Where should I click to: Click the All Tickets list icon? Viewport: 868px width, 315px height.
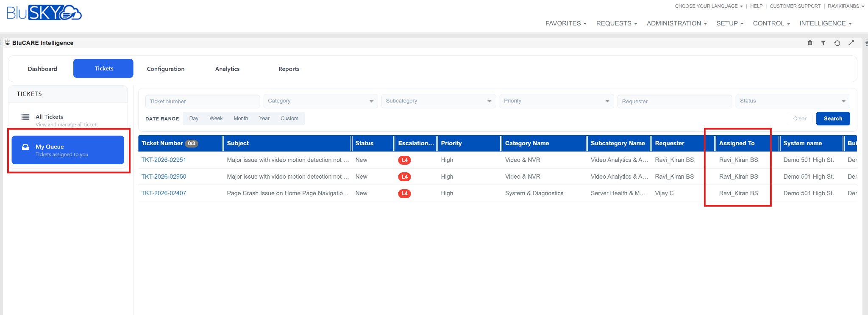click(x=25, y=117)
